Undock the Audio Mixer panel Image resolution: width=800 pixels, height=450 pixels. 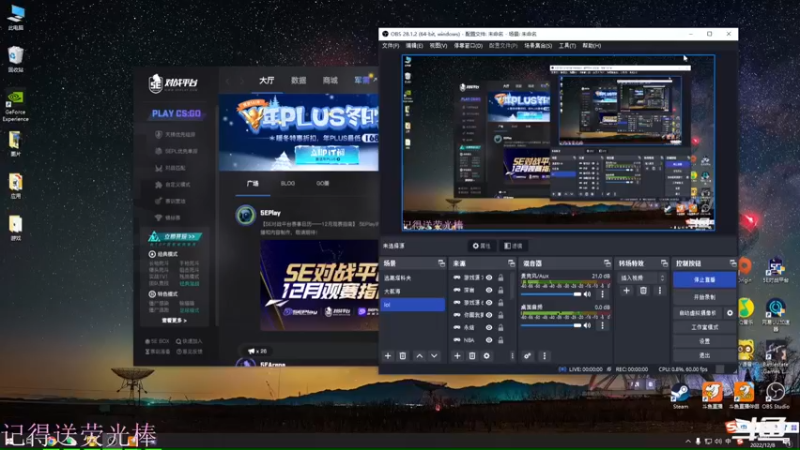[x=607, y=263]
